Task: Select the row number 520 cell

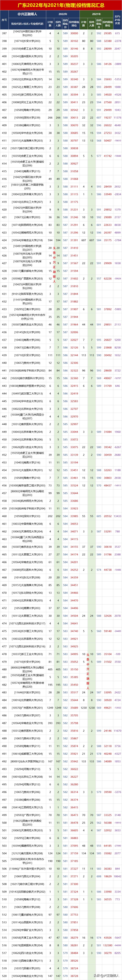Action: point(4,976)
